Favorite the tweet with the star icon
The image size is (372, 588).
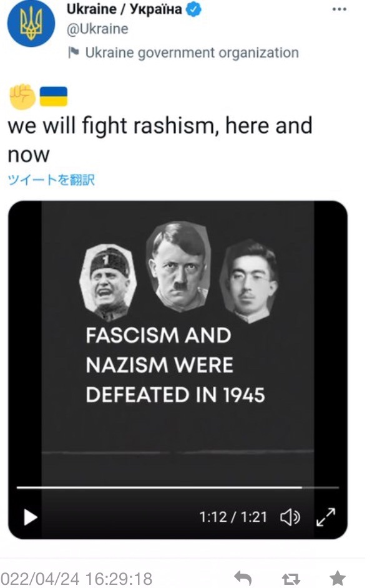[x=338, y=578]
